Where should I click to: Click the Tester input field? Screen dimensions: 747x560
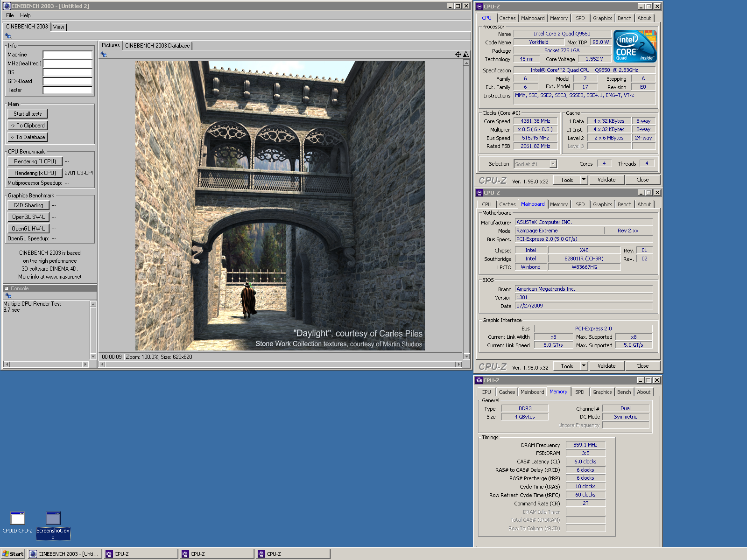coord(68,90)
